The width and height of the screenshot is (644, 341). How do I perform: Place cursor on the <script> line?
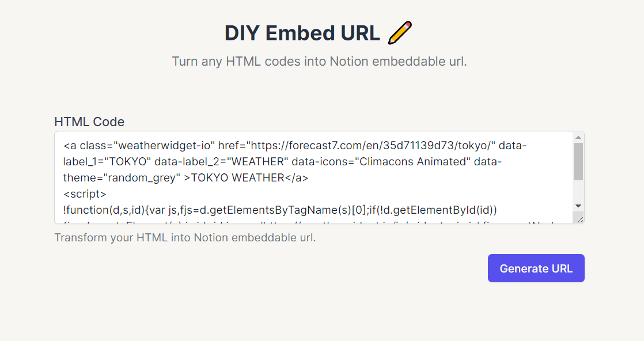pyautogui.click(x=85, y=194)
